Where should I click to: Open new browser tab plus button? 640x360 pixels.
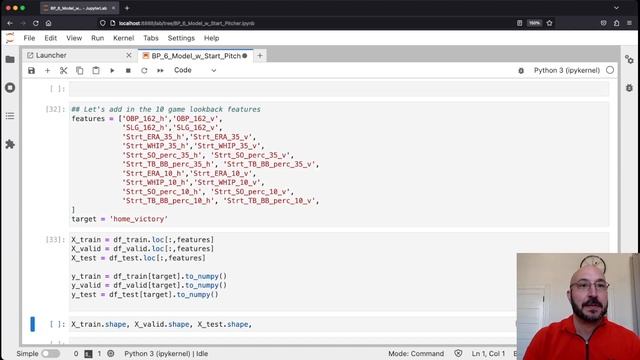127,8
